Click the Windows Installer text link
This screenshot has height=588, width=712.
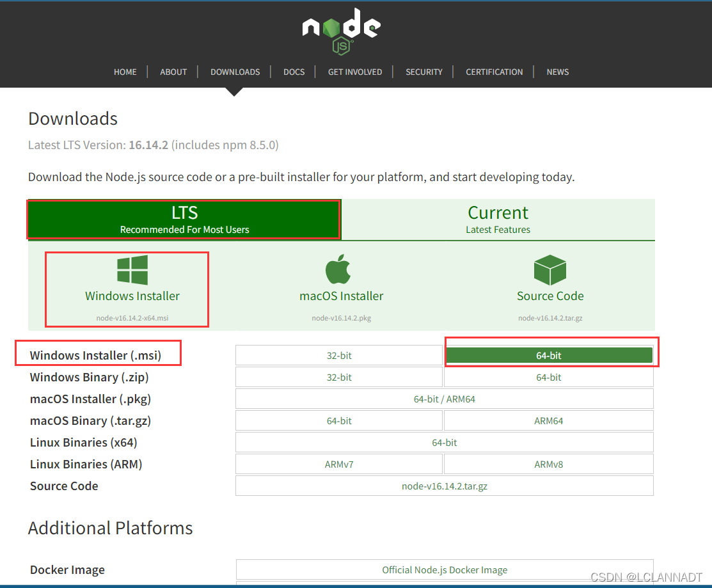(x=132, y=296)
